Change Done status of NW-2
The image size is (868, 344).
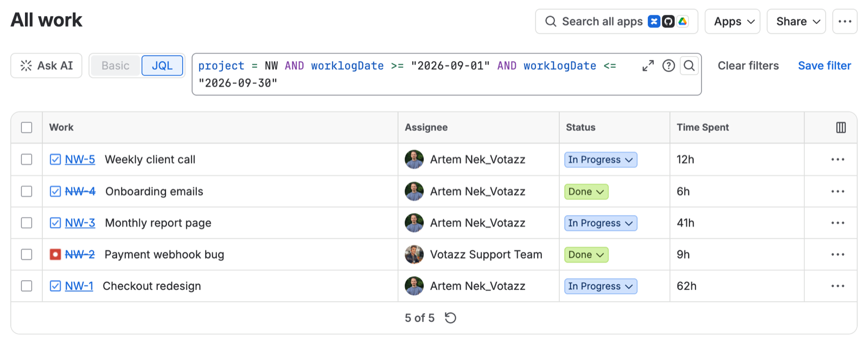(586, 254)
